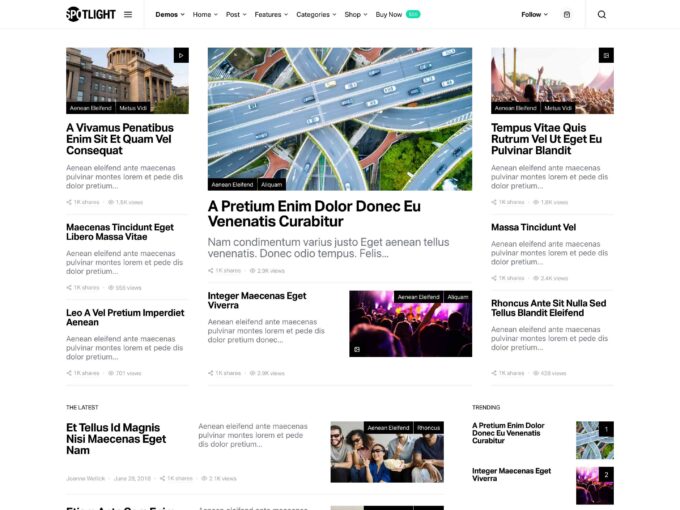
Task: Click THE LATEST section heading
Action: pyautogui.click(x=82, y=407)
